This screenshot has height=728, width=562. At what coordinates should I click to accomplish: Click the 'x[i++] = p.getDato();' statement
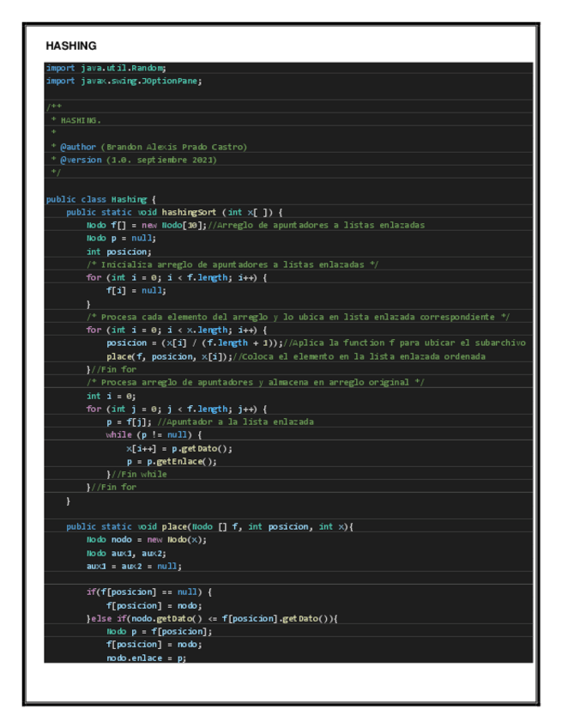click(179, 448)
